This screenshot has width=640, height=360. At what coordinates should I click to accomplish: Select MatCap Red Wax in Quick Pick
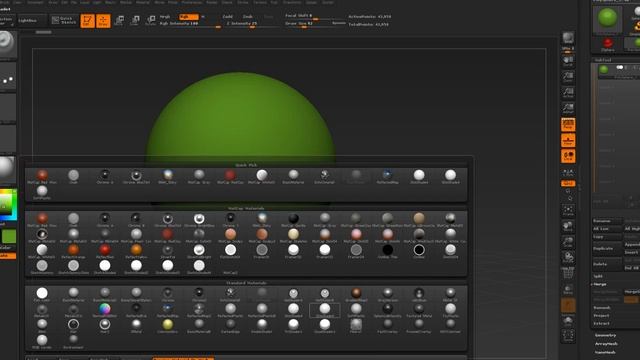click(x=42, y=177)
